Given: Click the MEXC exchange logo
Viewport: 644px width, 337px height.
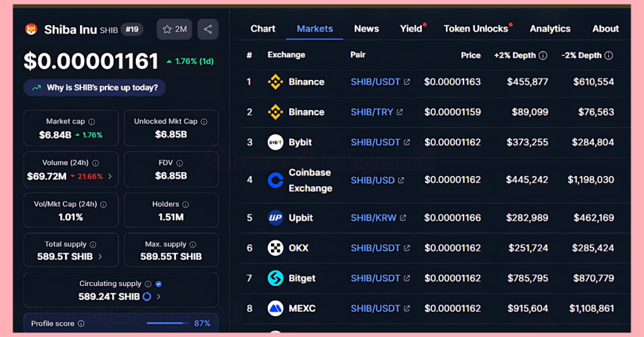Looking at the screenshot, I should (x=275, y=308).
